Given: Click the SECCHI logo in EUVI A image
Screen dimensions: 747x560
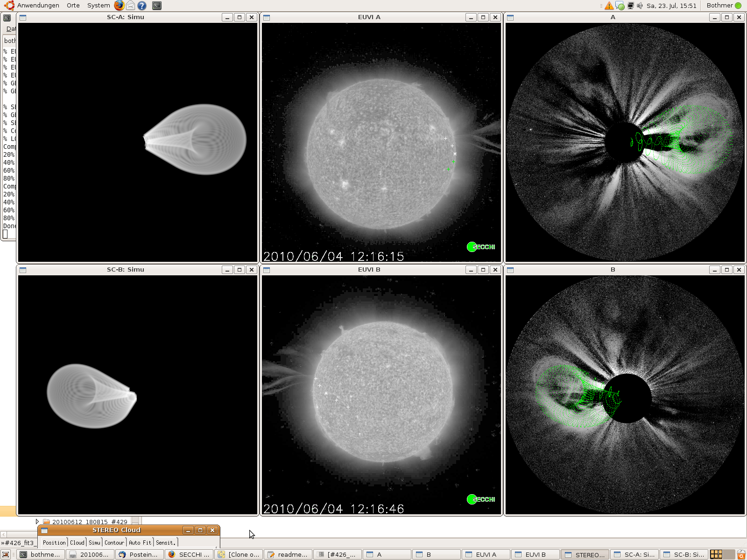Looking at the screenshot, I should 481,247.
